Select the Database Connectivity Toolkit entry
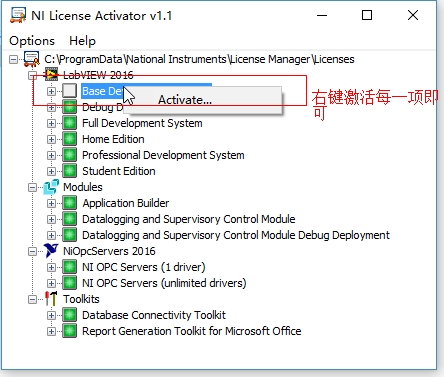This screenshot has height=377, width=444. (x=154, y=315)
